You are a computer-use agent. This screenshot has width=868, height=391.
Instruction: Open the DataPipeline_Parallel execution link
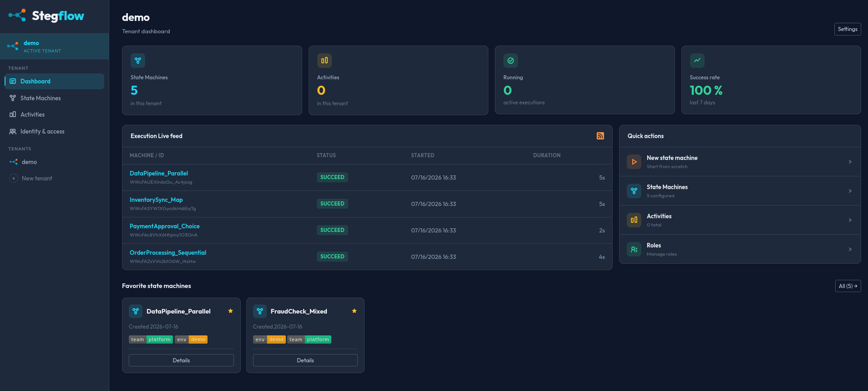[x=159, y=173]
